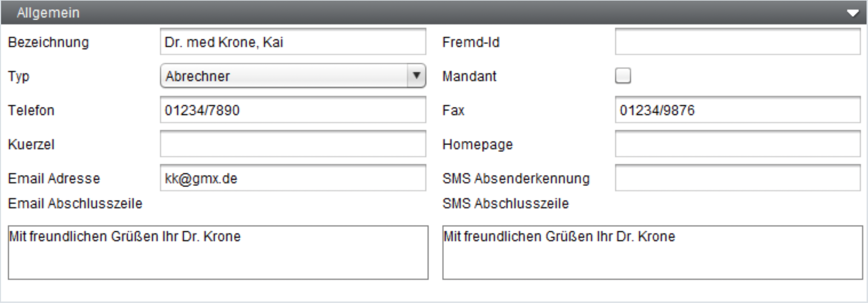
Task: Click the empty Kuerzel input box
Action: [x=293, y=144]
